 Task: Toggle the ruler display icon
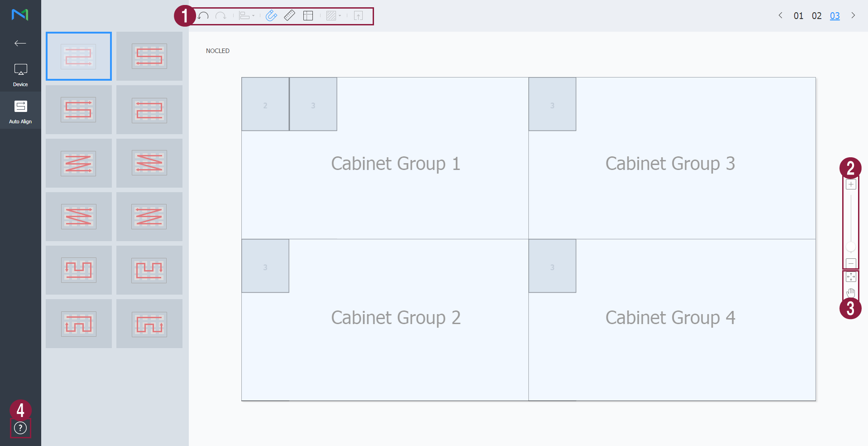289,16
